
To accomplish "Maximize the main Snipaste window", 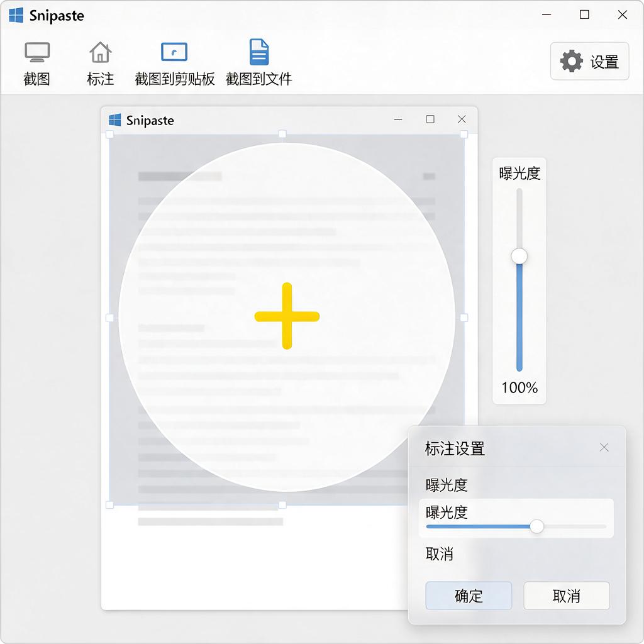I will [584, 14].
